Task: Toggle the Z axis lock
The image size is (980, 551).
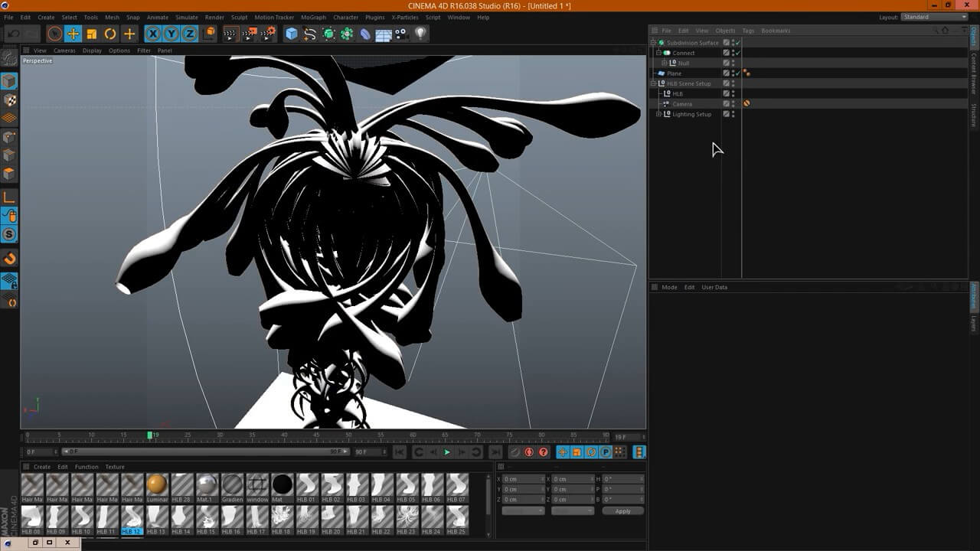Action: coord(190,34)
